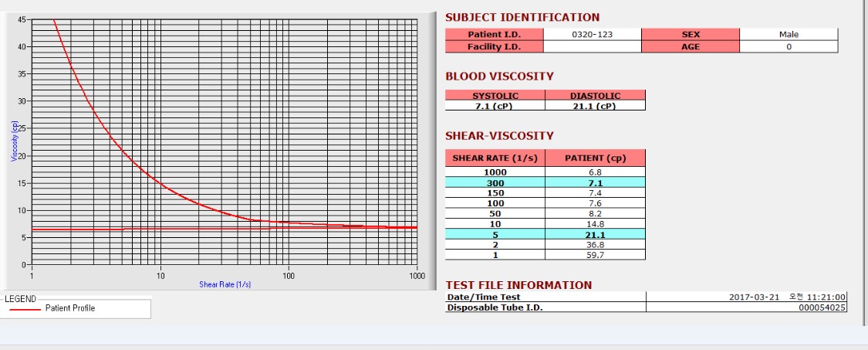Screen dimensions: 868x350
Task: Click the PATIENT (cp) column header
Action: tap(595, 158)
